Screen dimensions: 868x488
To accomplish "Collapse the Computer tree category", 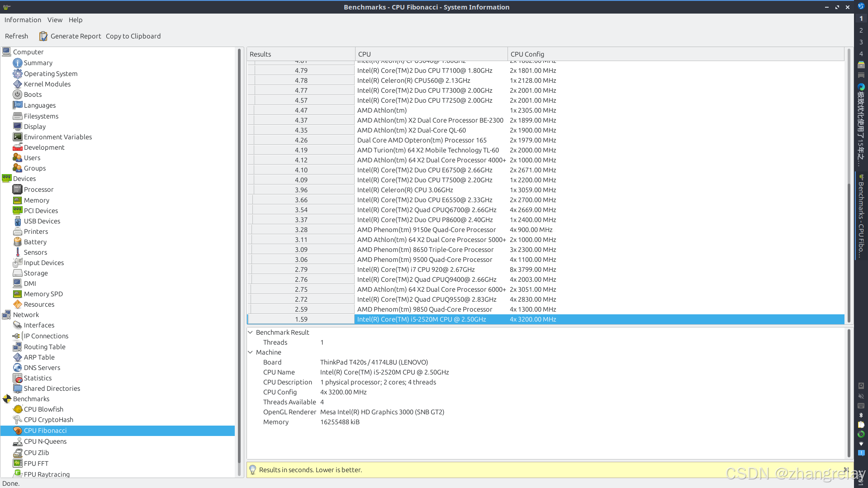I will tap(7, 52).
